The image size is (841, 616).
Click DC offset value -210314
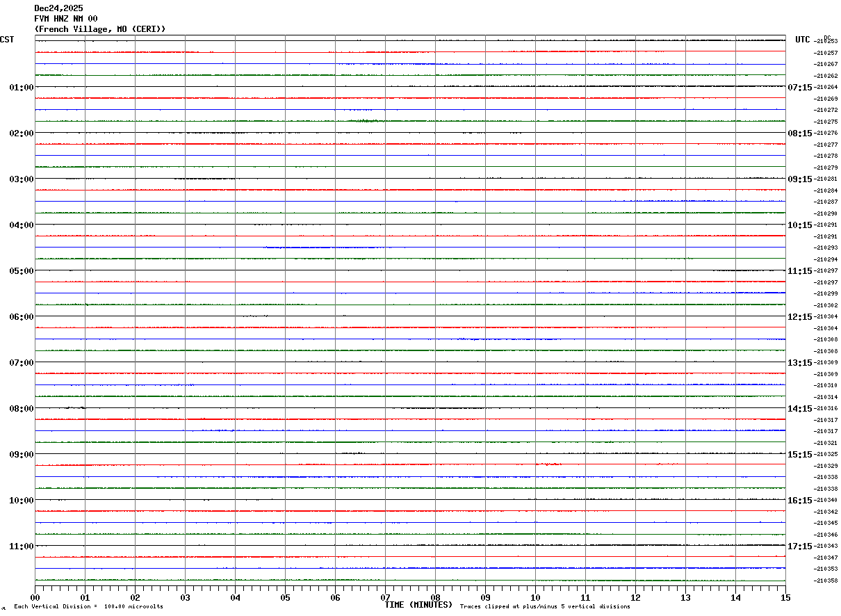[x=826, y=397]
